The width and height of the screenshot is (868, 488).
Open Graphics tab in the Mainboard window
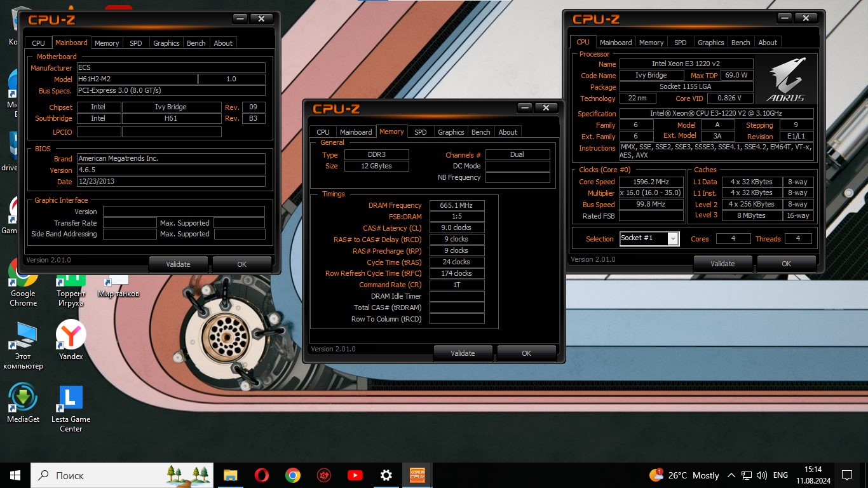pyautogui.click(x=166, y=43)
